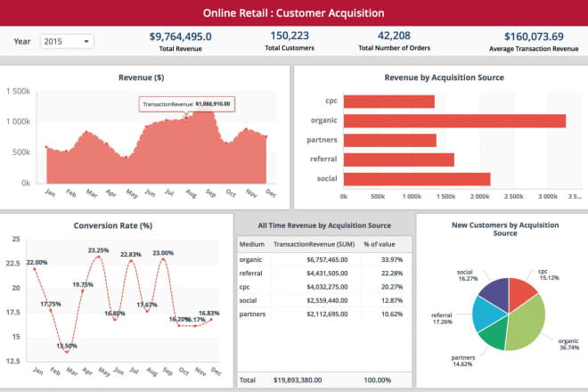Click the 23.25% conversion rate peak label
The image size is (588, 392).
point(99,250)
